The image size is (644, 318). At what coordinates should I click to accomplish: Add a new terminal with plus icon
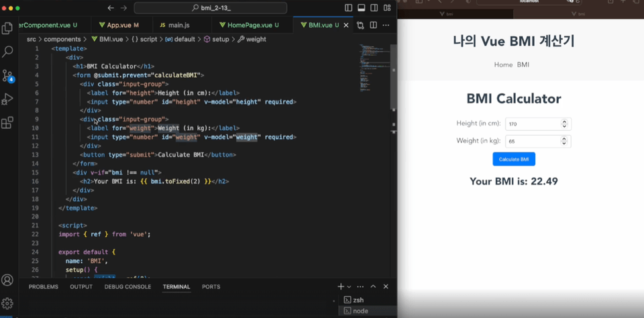[x=341, y=286]
